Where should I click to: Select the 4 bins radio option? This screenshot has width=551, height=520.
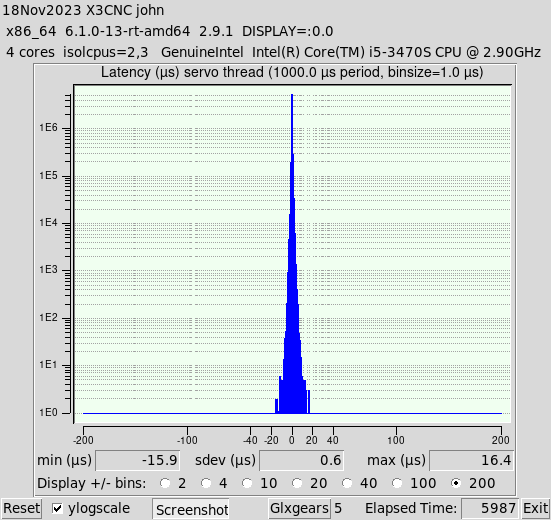click(x=206, y=483)
